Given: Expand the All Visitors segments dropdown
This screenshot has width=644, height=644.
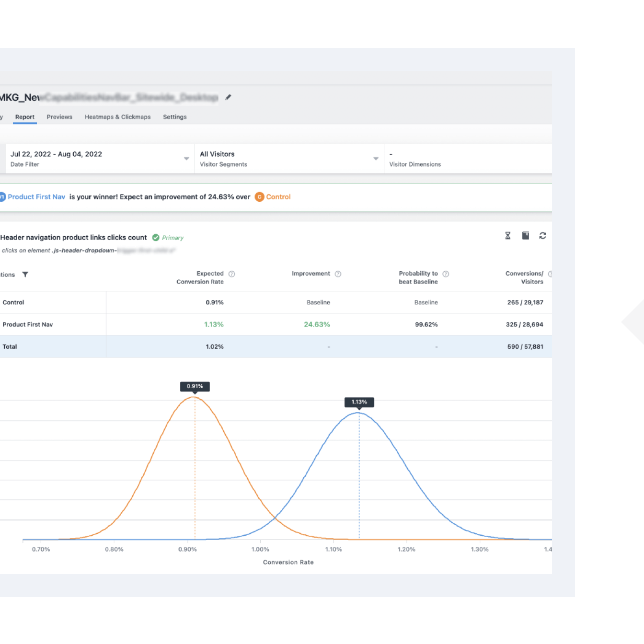Looking at the screenshot, I should 376,159.
